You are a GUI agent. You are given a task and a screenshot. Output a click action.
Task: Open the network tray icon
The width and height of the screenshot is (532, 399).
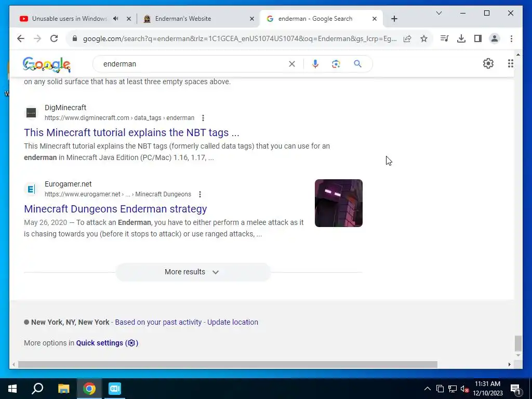[x=453, y=389]
